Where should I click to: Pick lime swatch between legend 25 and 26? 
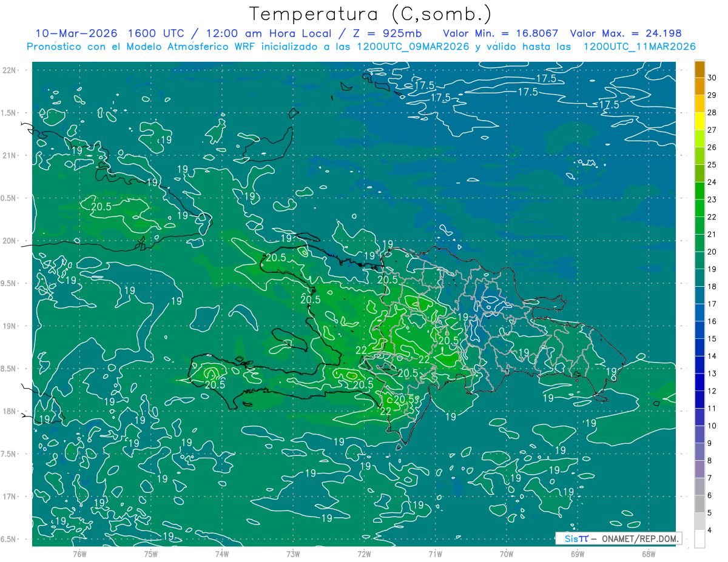click(x=699, y=156)
